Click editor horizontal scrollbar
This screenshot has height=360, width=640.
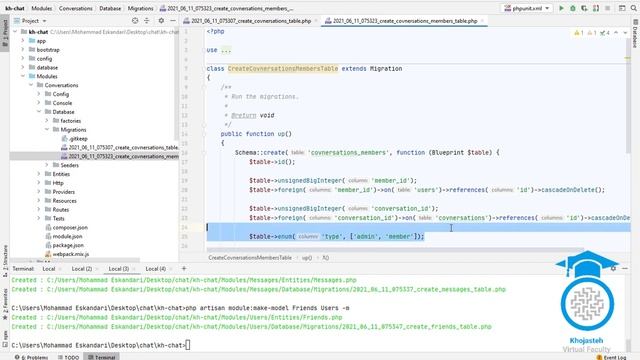pyautogui.click(x=395, y=250)
